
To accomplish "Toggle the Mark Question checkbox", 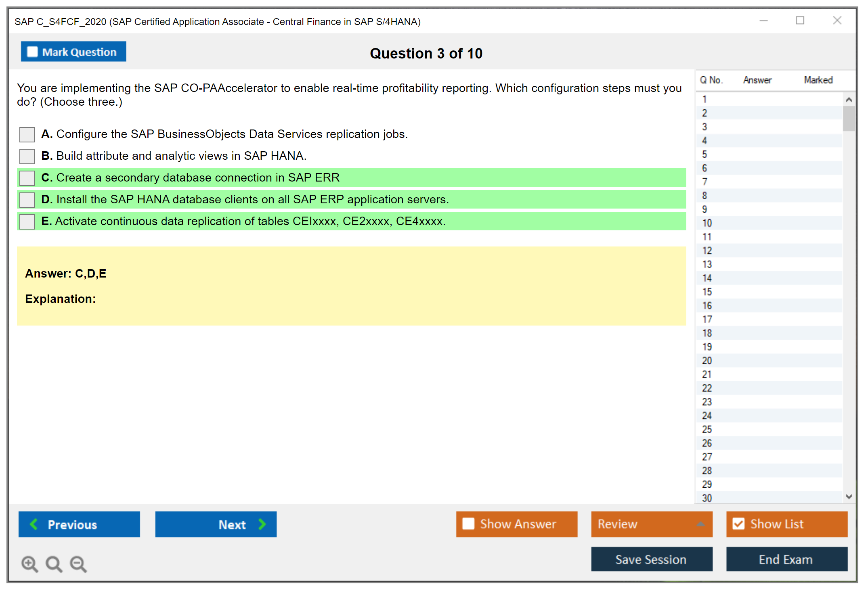I will pyautogui.click(x=32, y=52).
